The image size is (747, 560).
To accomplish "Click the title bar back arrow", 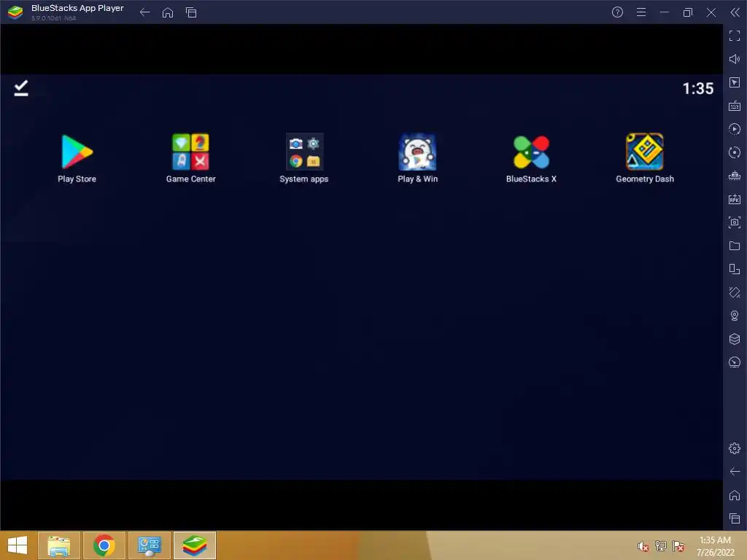I will click(x=145, y=12).
